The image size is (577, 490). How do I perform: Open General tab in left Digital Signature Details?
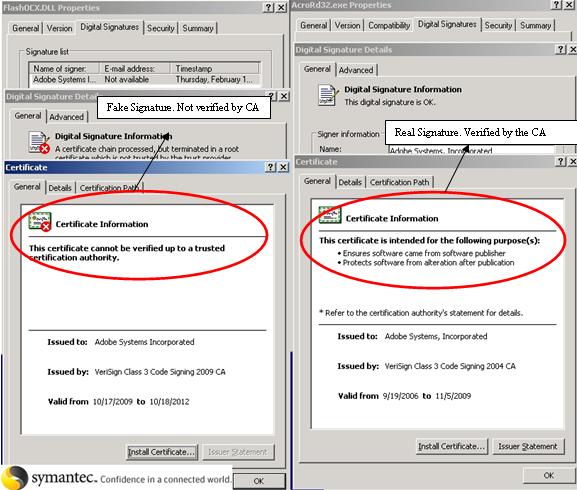point(28,116)
